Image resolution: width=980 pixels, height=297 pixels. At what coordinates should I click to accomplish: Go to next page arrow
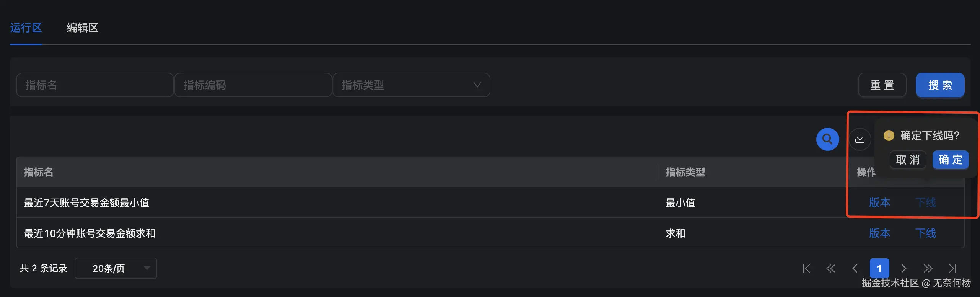pyautogui.click(x=903, y=268)
